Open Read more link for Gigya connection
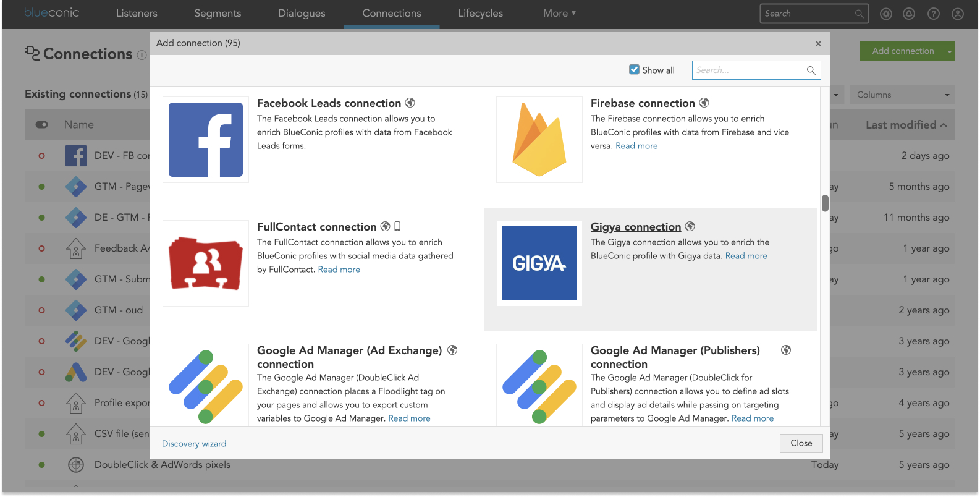The height and width of the screenshot is (497, 980). coord(746,256)
